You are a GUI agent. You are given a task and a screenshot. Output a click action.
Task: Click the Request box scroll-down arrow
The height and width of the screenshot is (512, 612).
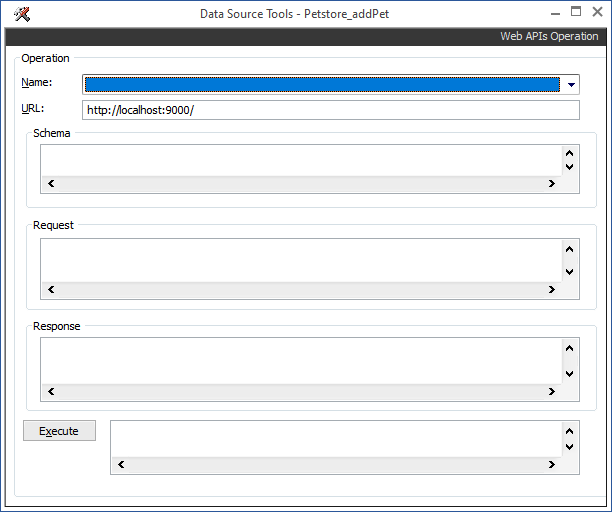click(x=569, y=271)
